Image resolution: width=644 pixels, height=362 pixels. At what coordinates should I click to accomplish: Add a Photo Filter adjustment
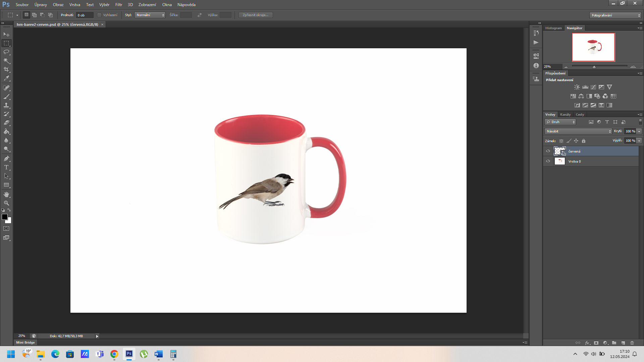coord(597,96)
